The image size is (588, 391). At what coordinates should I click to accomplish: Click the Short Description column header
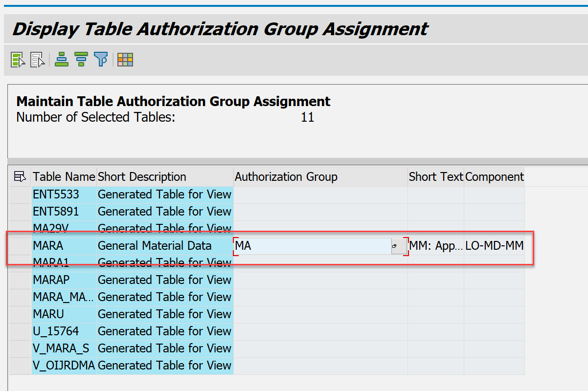coord(142,176)
